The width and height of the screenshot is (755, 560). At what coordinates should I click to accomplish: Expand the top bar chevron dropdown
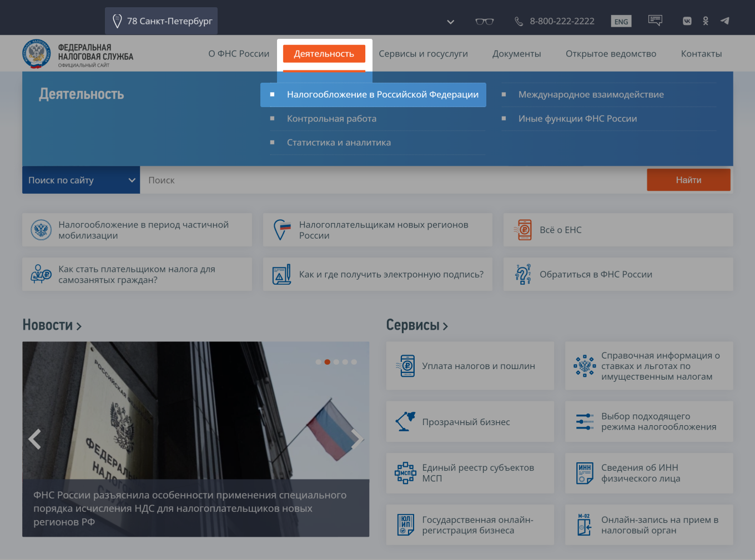(450, 22)
